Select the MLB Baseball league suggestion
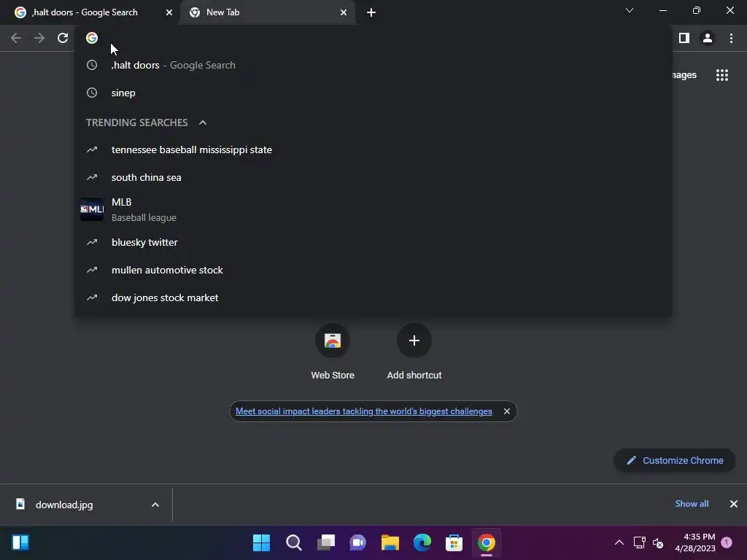 point(373,209)
